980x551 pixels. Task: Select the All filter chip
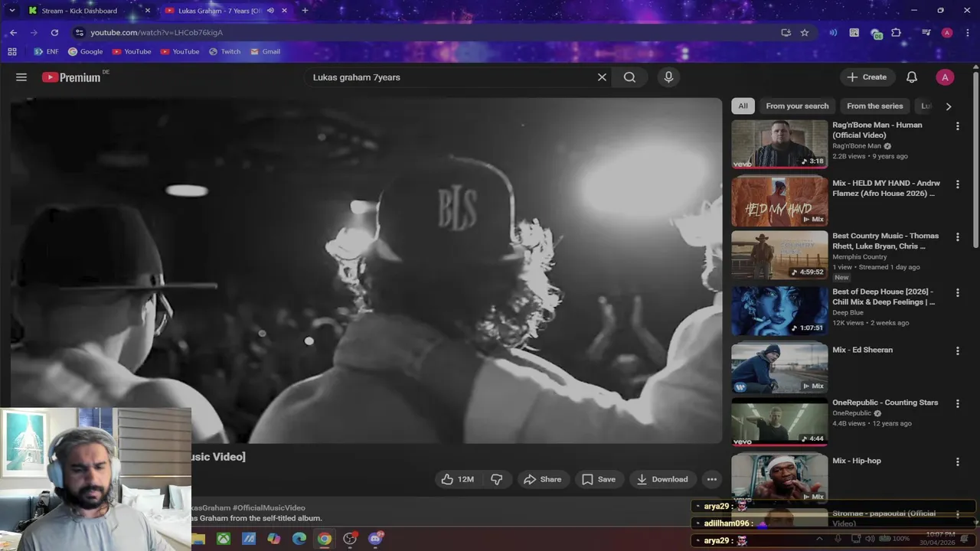(743, 106)
